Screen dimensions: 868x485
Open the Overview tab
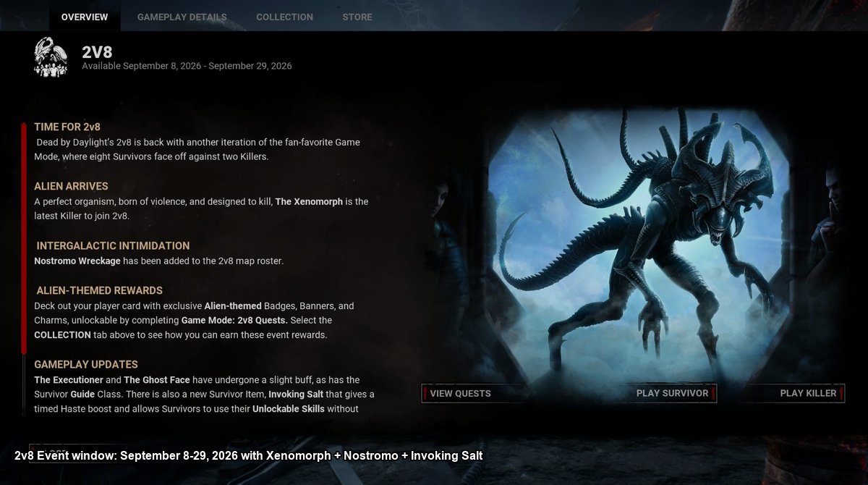[85, 17]
